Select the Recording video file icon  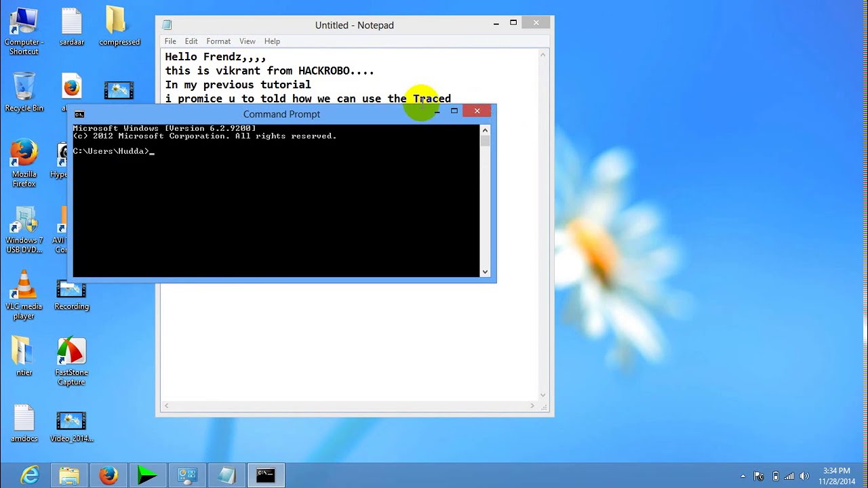[x=71, y=295]
